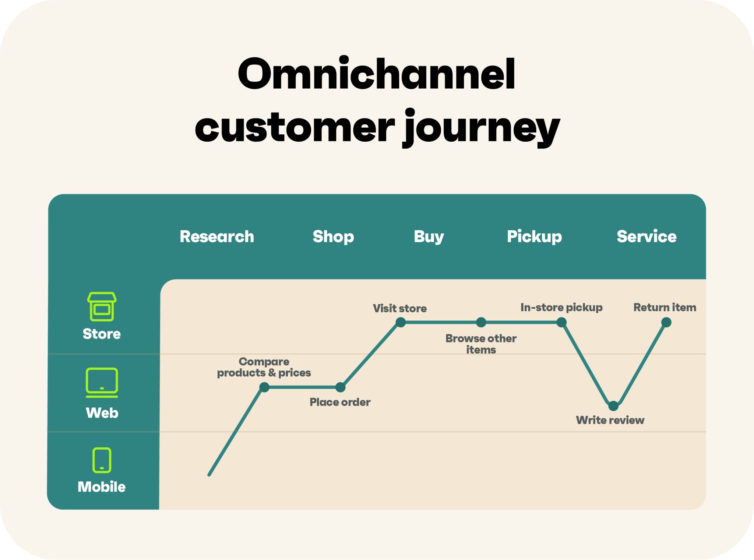Click the Place order journey node
754x560 pixels.
point(337,388)
